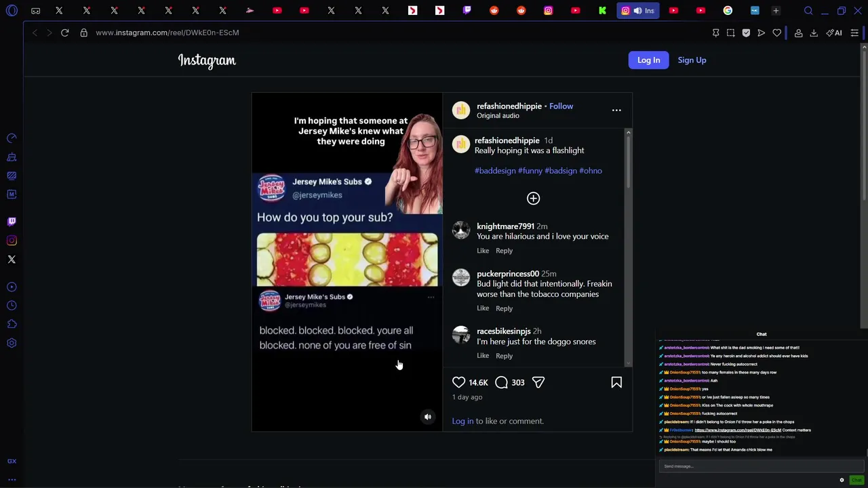Viewport: 868px width, 488px height.
Task: Like the knightmare7991 comment
Action: click(x=483, y=251)
